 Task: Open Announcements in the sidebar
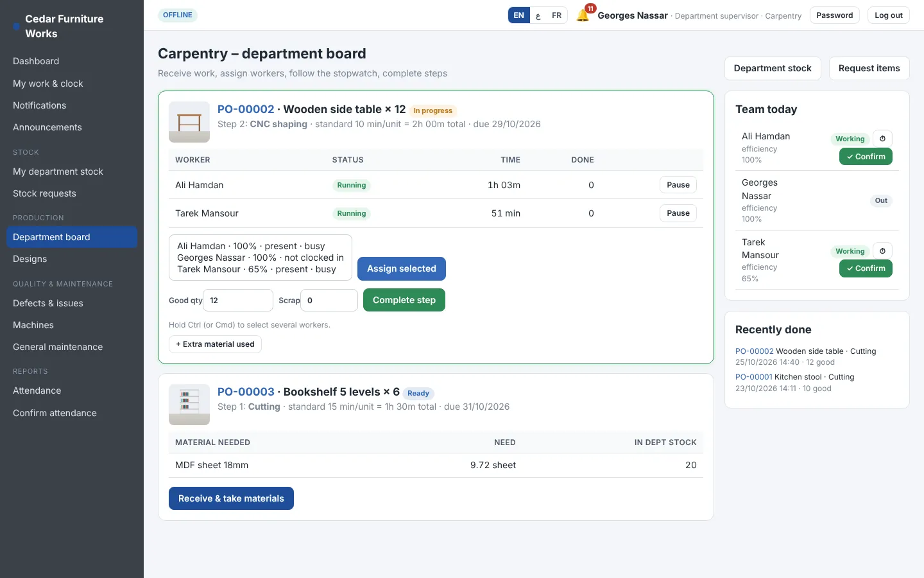pyautogui.click(x=72, y=127)
